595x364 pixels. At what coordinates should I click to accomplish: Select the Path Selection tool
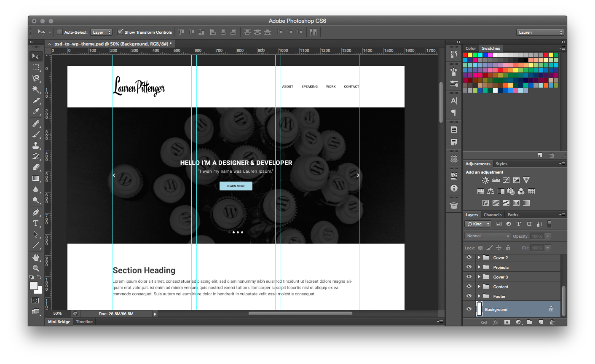[36, 234]
